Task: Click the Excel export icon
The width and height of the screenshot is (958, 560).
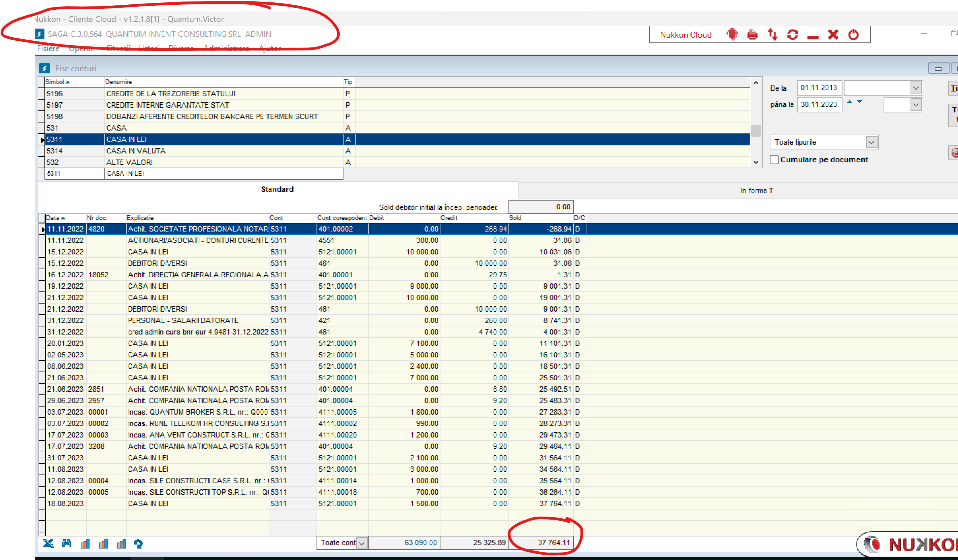Action: point(48,544)
